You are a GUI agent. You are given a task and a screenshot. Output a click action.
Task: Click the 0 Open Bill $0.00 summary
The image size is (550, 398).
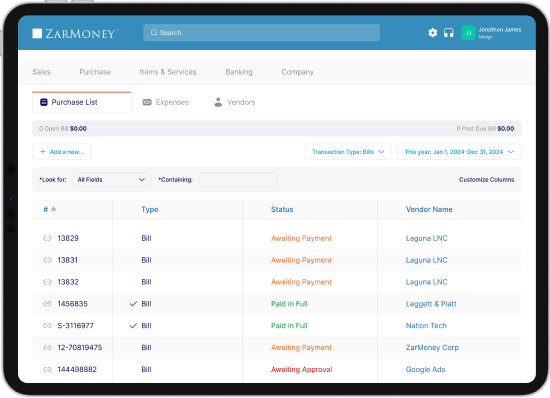pyautogui.click(x=63, y=129)
